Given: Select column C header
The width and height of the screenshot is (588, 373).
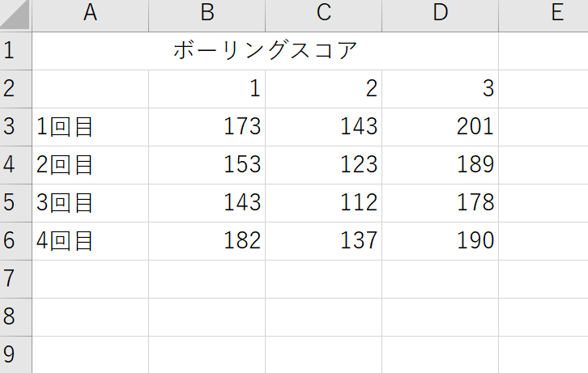Looking at the screenshot, I should [x=324, y=15].
